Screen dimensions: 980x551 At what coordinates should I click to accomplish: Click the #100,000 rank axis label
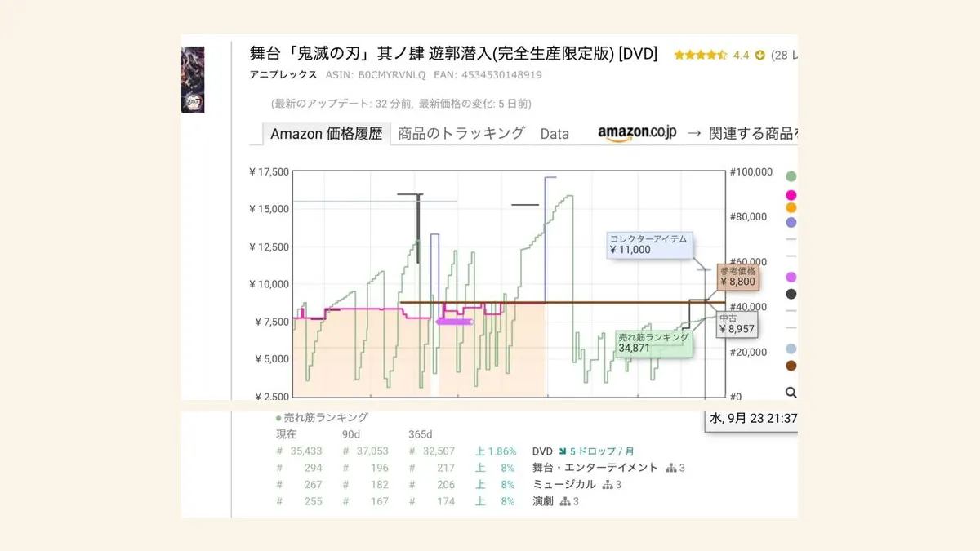750,171
